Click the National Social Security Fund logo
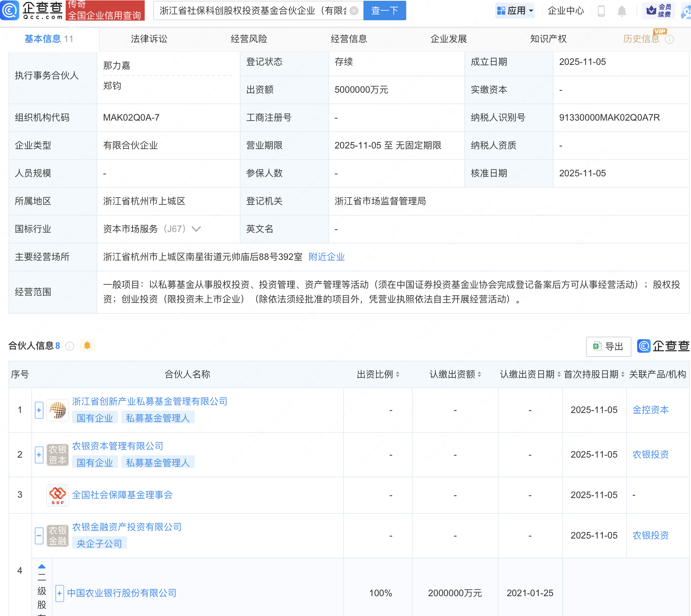This screenshot has width=691, height=616. pos(58,495)
